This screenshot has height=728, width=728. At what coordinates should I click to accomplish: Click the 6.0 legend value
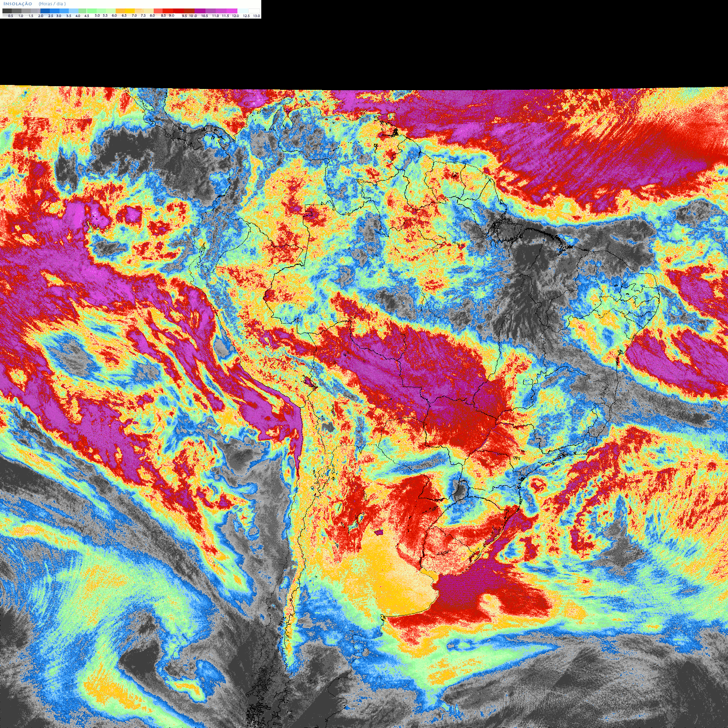[x=114, y=15]
